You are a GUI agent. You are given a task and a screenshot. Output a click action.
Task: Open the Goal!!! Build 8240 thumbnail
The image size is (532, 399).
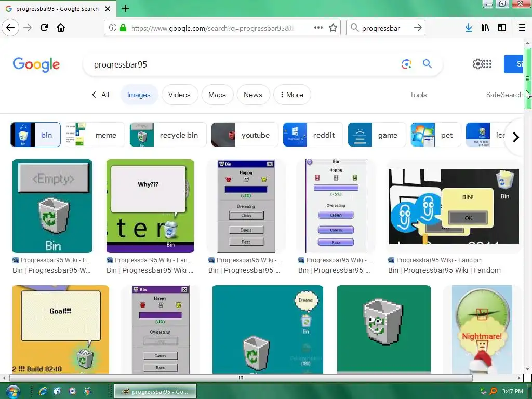[x=61, y=329]
